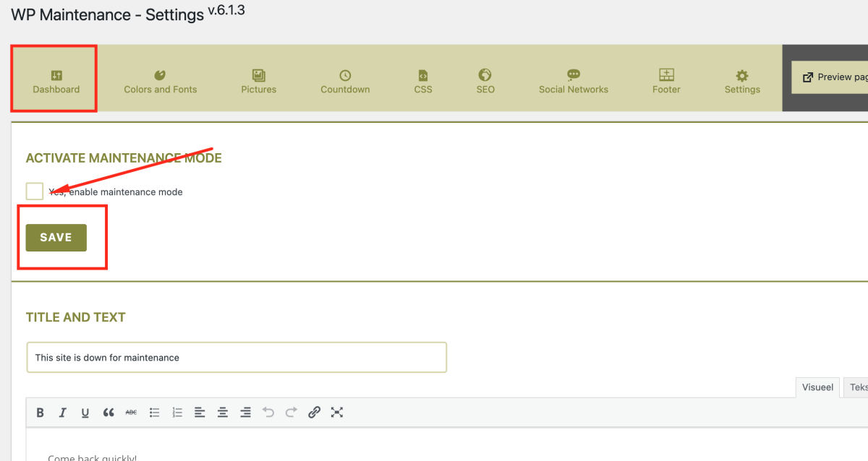868x461 pixels.
Task: Toggle underline in the editor toolbar
Action: 85,413
